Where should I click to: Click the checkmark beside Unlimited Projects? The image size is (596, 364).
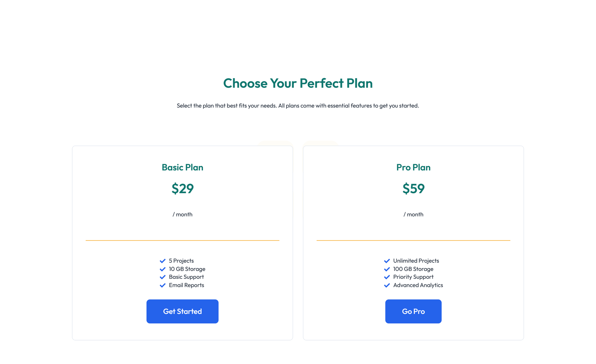point(387,261)
